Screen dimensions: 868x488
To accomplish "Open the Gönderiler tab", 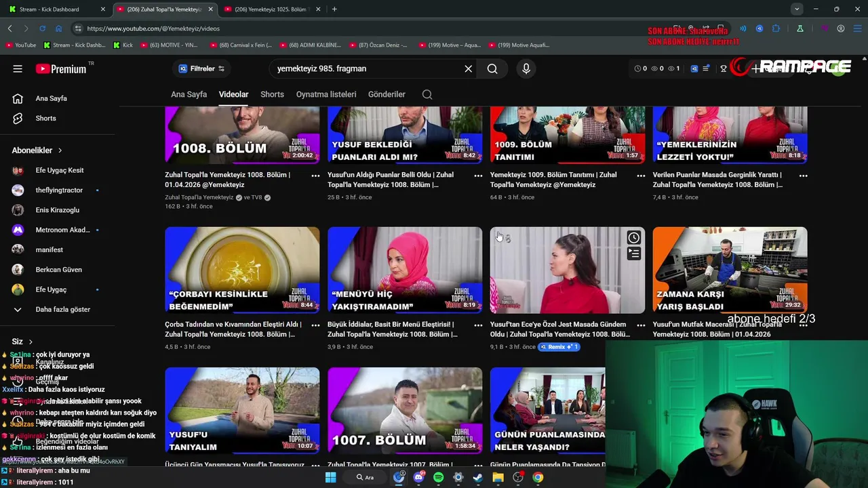I will point(387,94).
